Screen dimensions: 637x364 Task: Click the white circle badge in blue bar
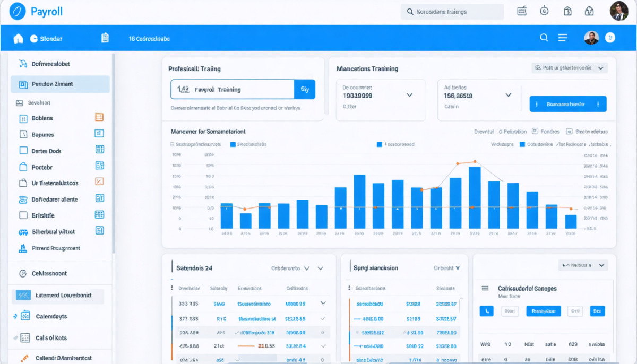(610, 38)
